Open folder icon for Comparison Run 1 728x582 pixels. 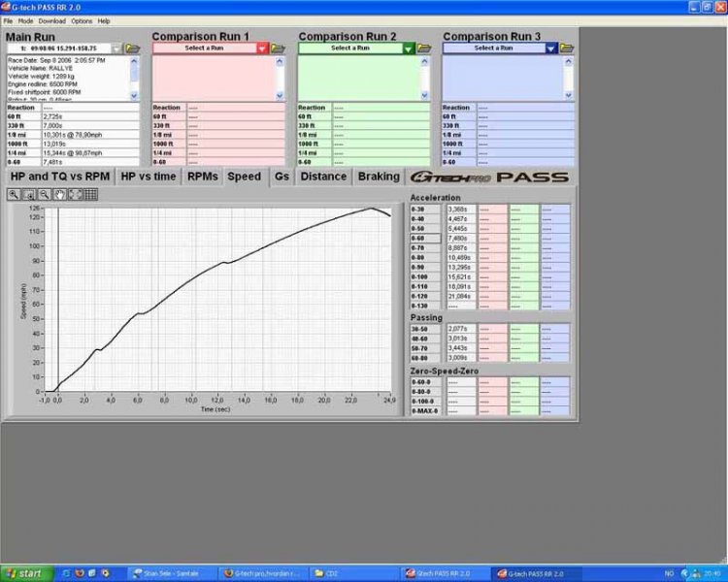click(278, 48)
